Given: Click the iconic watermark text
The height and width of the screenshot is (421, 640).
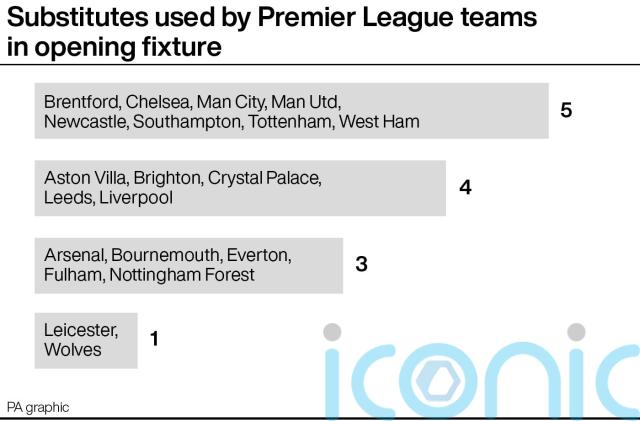Looking at the screenshot, I should pos(482,372).
